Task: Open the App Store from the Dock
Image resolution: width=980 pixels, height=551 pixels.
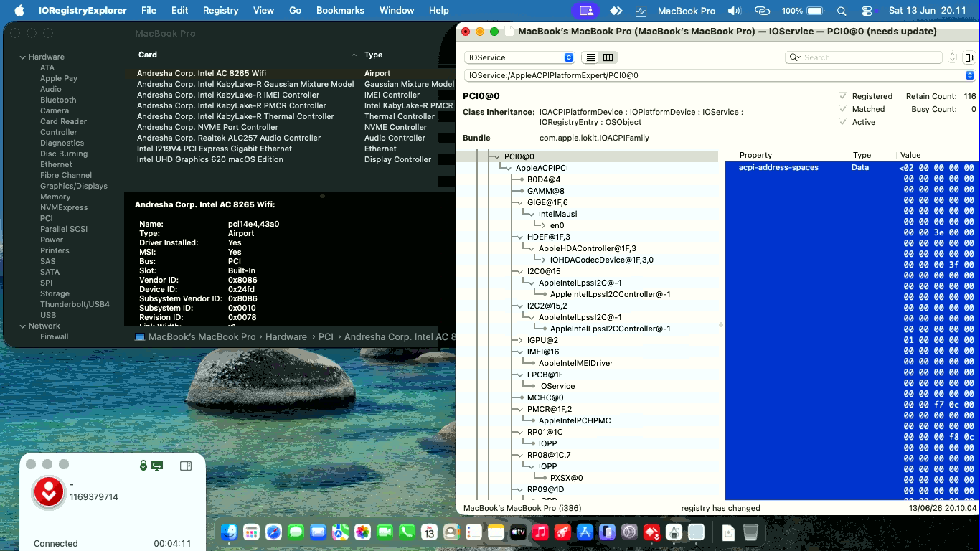Action: [x=585, y=532]
